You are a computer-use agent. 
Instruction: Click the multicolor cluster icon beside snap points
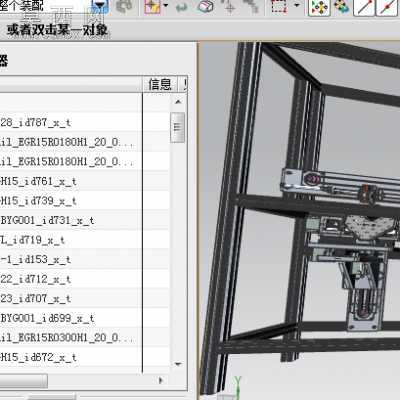(341, 7)
